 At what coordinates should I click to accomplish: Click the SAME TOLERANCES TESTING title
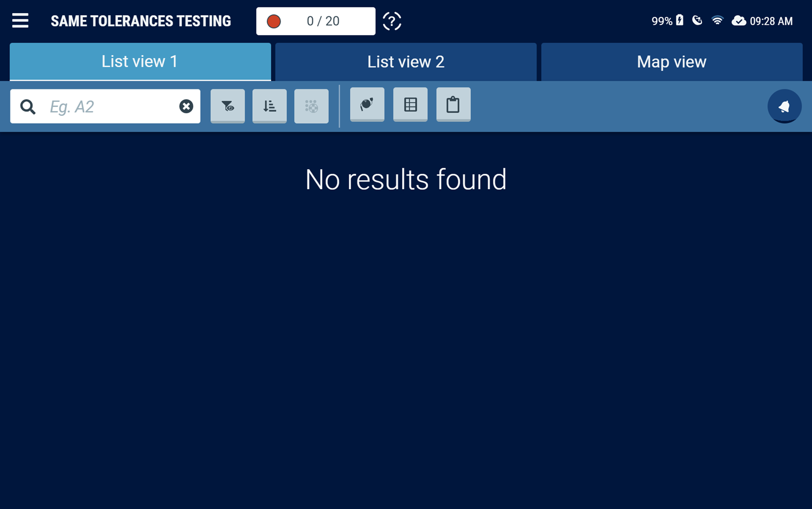[141, 21]
